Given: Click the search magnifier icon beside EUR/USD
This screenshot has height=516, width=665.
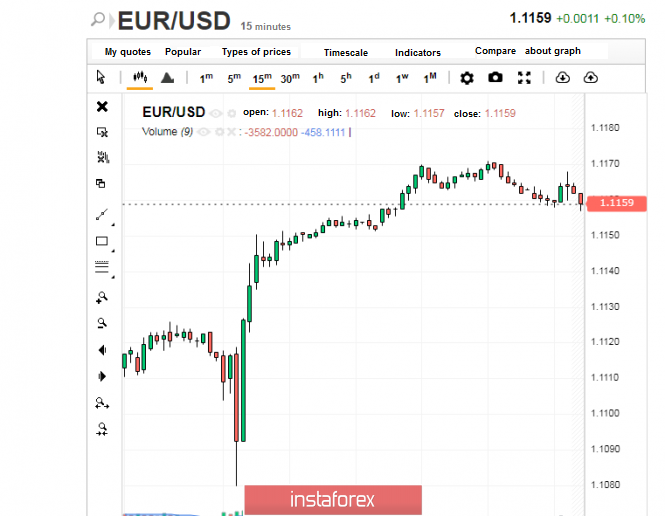Looking at the screenshot, I should coord(98,19).
